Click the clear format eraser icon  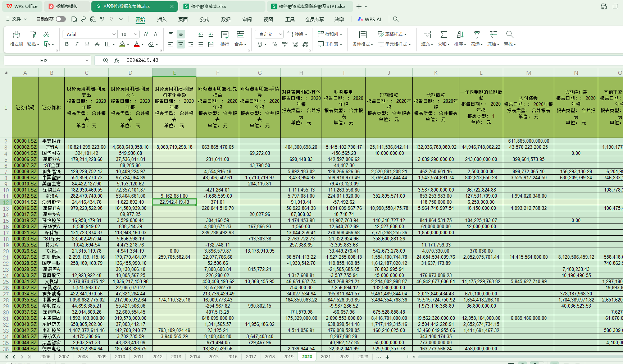[x=151, y=44]
